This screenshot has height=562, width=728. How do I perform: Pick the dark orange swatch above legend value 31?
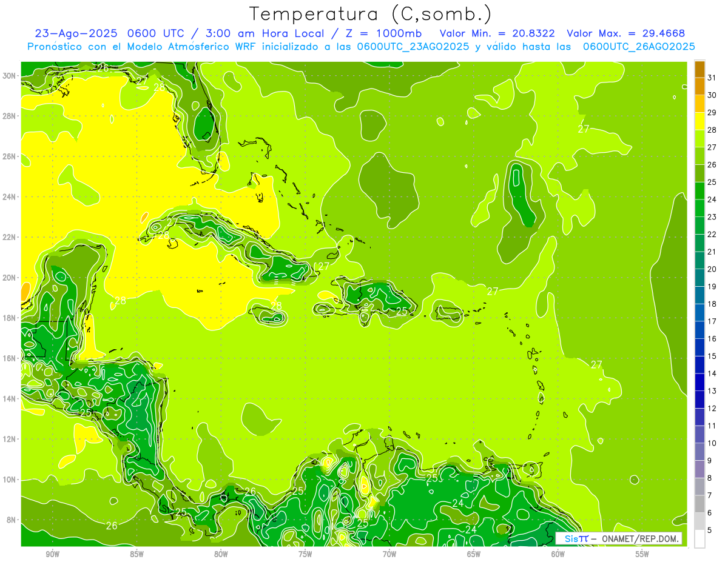(x=699, y=69)
